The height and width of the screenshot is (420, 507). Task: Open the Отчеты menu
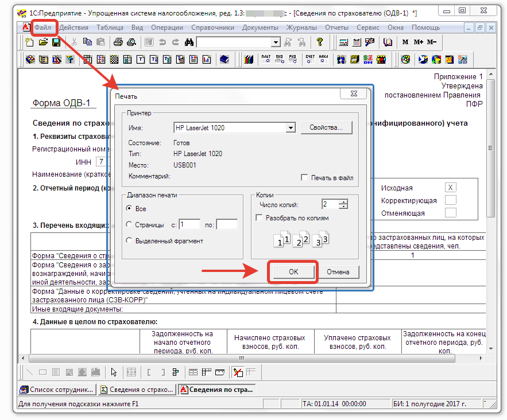[336, 28]
